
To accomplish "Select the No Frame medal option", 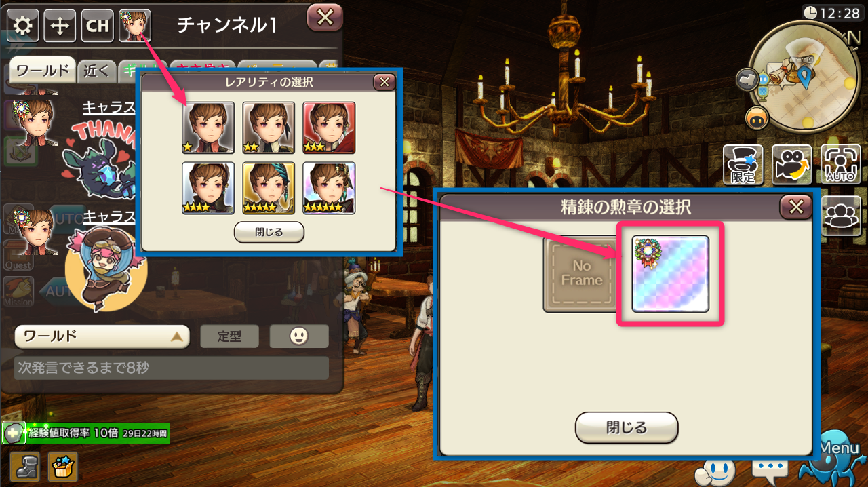I will (x=582, y=273).
